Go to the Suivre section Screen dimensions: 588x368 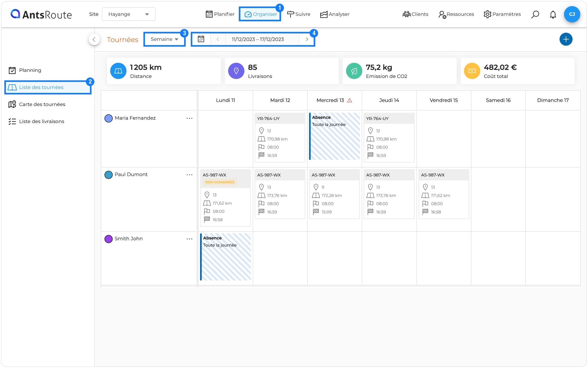coord(299,14)
